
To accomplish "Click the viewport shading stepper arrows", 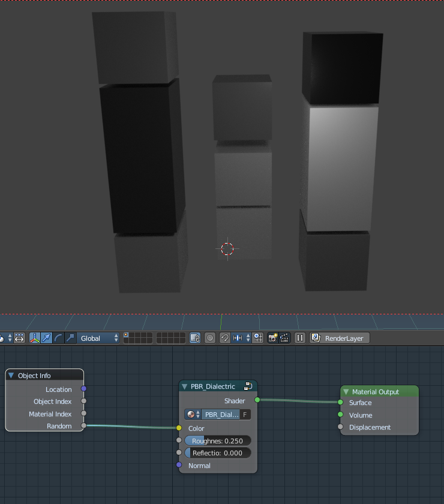I will coord(10,338).
